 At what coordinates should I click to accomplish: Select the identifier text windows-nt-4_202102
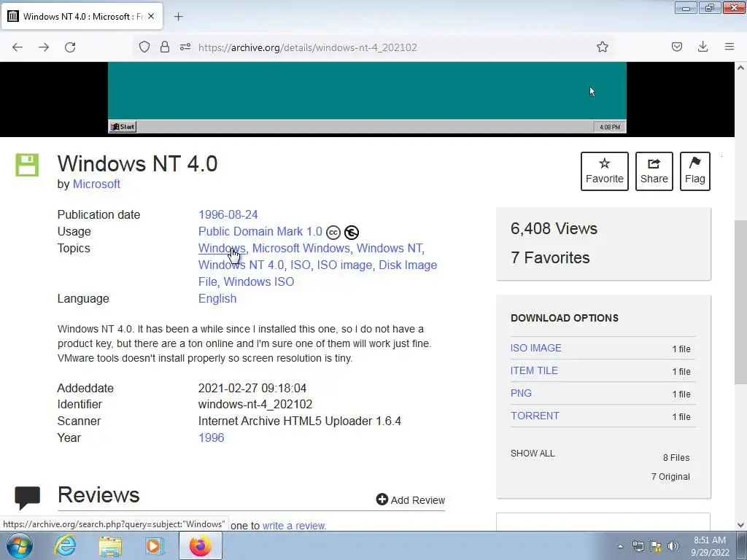click(255, 404)
